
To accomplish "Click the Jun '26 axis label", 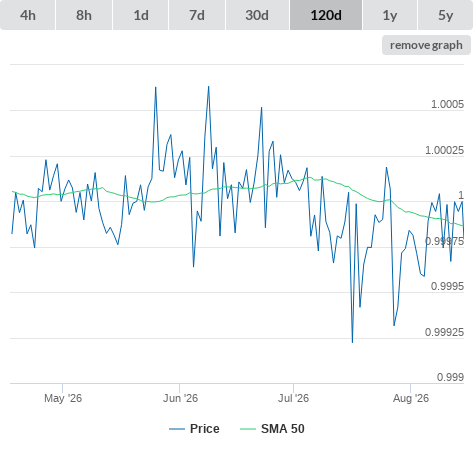I will (180, 398).
